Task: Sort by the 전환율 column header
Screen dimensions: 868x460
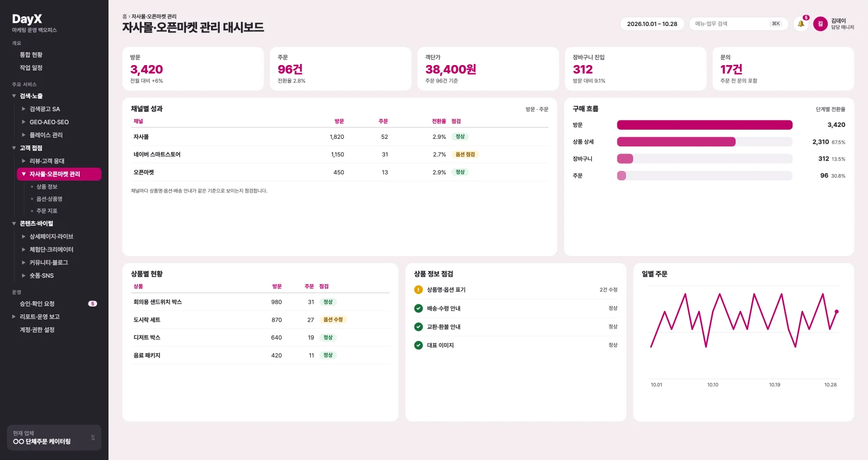Action: click(439, 122)
